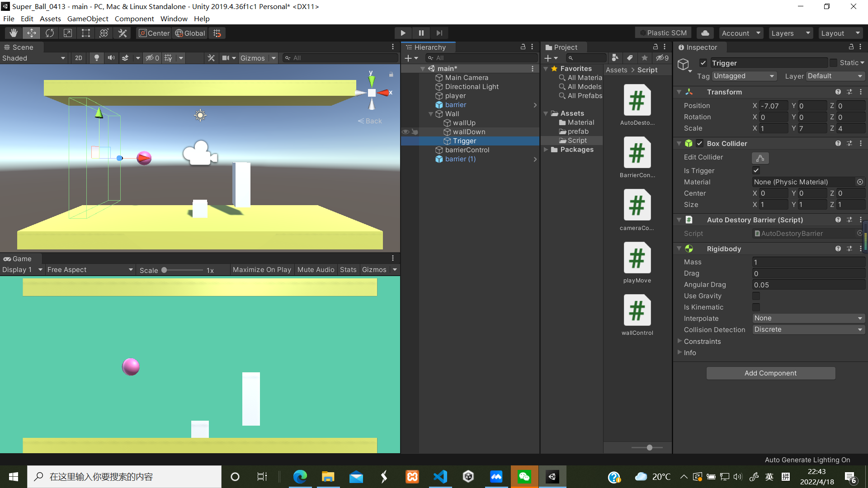Open Tag Untagged dropdown
This screenshot has width=868, height=488.
coord(744,76)
